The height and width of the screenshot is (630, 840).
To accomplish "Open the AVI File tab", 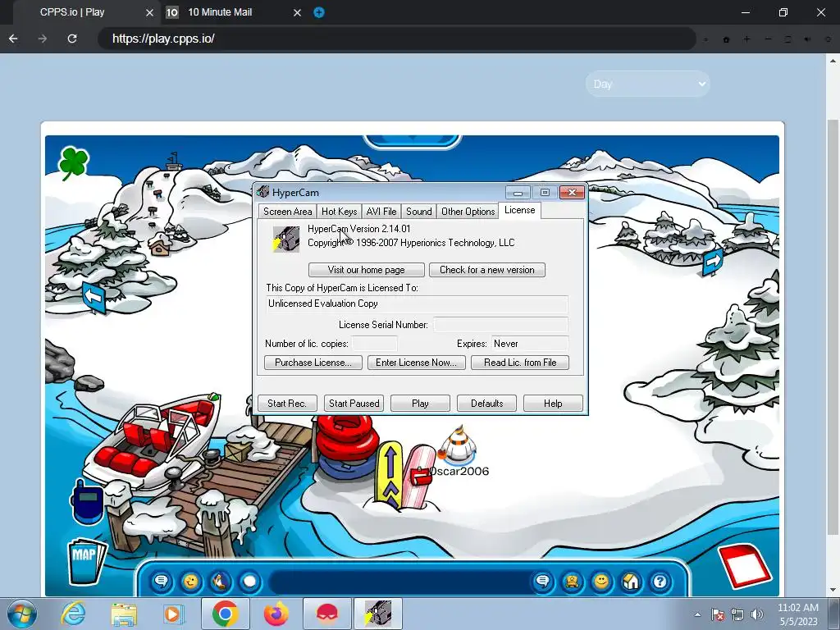I will [381, 212].
